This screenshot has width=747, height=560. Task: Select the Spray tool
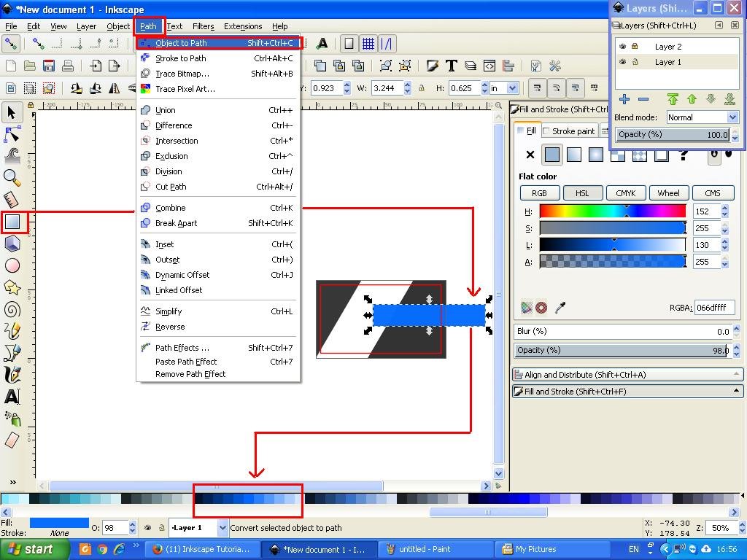tap(12, 418)
